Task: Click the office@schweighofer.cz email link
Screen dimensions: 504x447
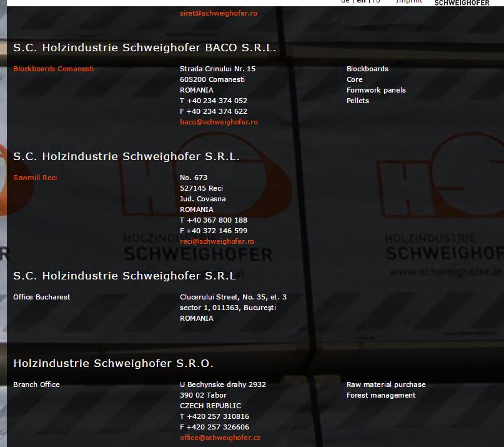Action: (220, 438)
